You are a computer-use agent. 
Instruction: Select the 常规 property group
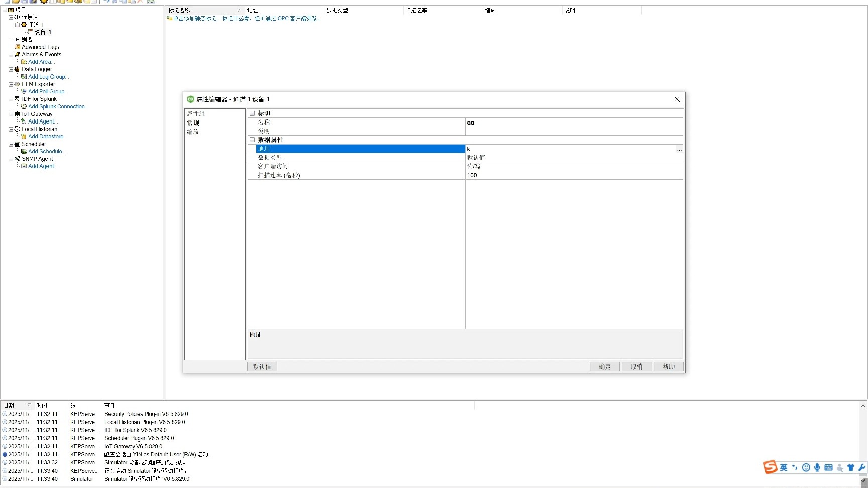(x=193, y=123)
